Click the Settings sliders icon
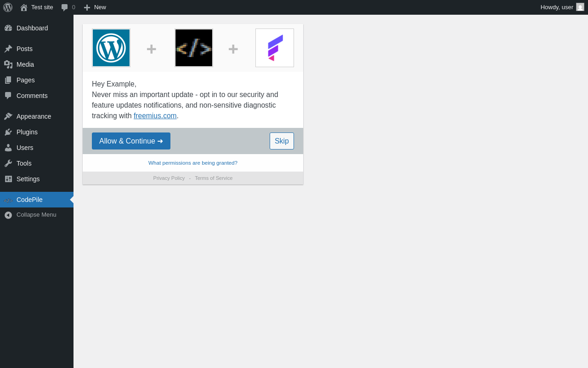The image size is (588, 368). (8, 179)
